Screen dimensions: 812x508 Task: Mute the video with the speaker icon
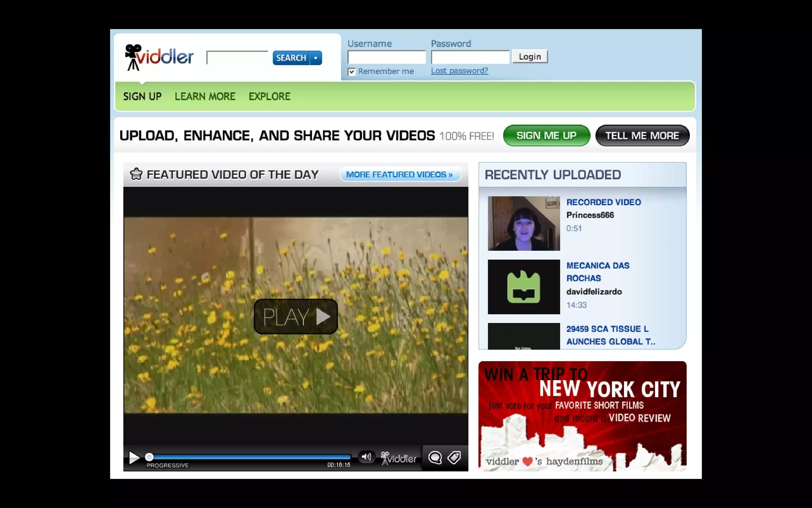click(366, 457)
